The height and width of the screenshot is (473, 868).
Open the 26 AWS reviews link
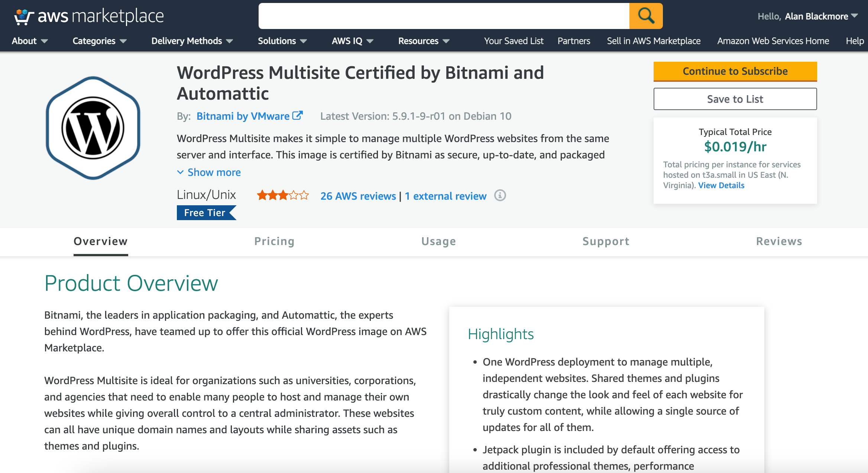click(358, 196)
